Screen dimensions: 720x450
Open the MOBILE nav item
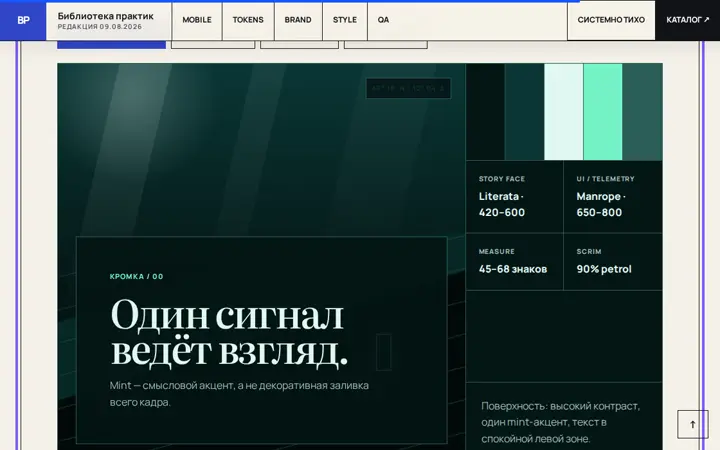click(197, 20)
